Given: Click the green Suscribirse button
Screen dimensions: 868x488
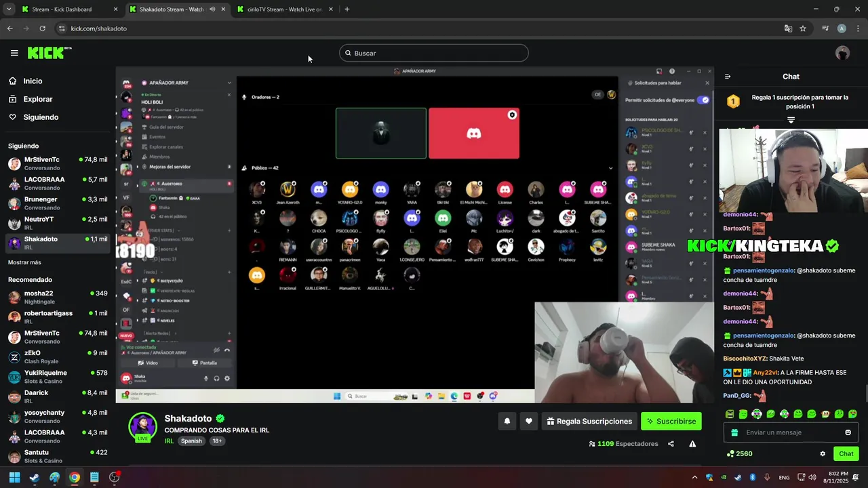Looking at the screenshot, I should coord(671,421).
